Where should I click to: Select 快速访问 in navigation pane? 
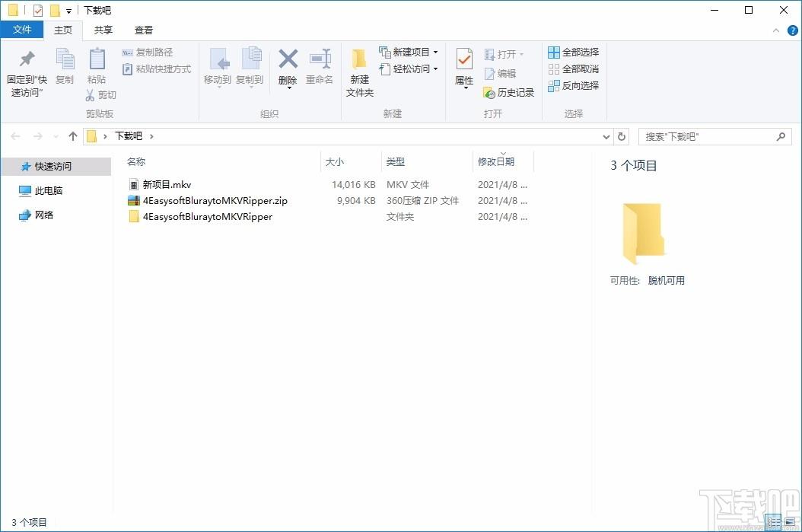pos(56,166)
